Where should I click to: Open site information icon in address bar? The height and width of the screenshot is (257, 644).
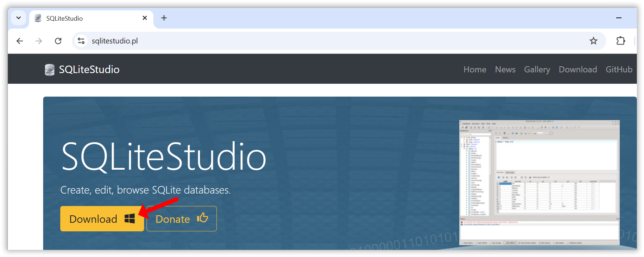point(81,41)
